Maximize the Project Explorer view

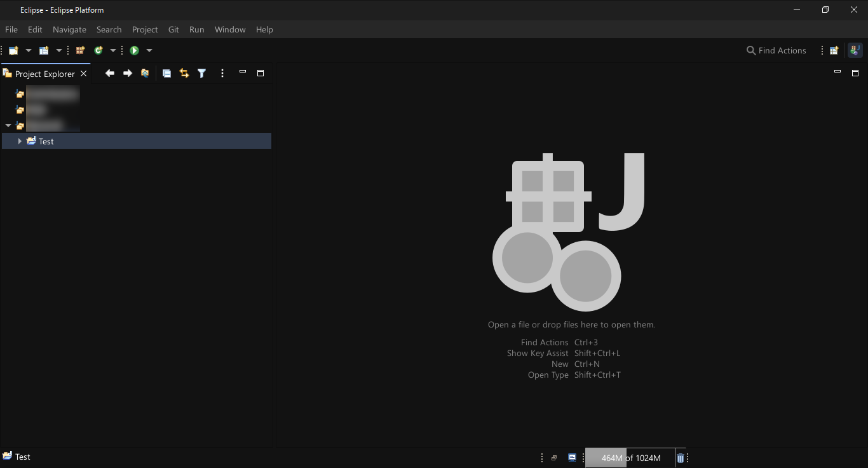(261, 73)
